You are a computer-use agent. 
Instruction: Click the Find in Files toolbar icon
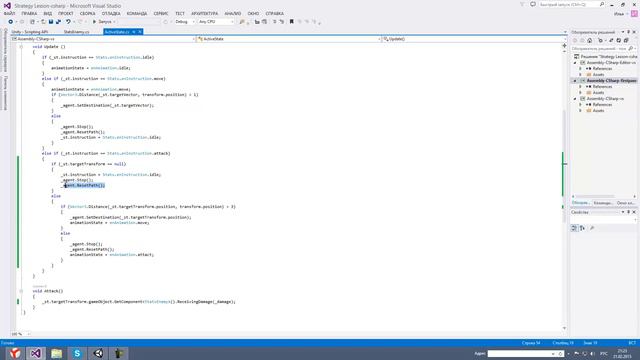tap(242, 22)
